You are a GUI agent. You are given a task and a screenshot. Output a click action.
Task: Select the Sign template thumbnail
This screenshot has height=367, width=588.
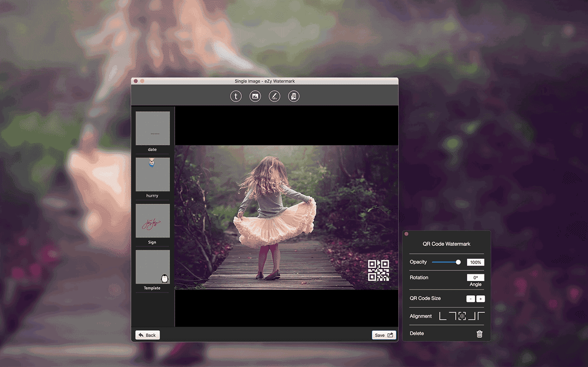[153, 221]
